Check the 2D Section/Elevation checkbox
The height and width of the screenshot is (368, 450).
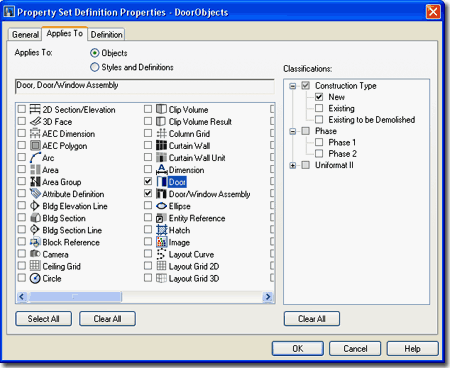pos(22,109)
